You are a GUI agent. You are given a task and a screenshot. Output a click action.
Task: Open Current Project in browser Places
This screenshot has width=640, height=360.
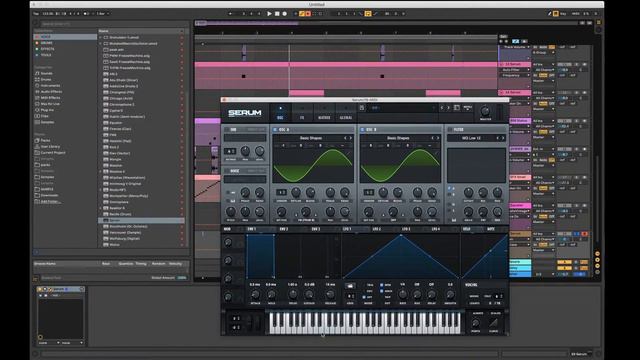(53, 153)
